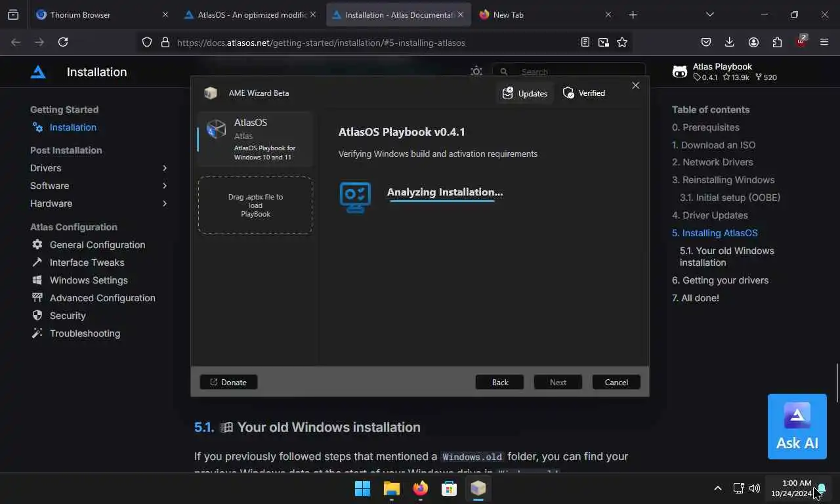Open File Explorer from taskbar
This screenshot has width=840, height=504.
point(392,488)
